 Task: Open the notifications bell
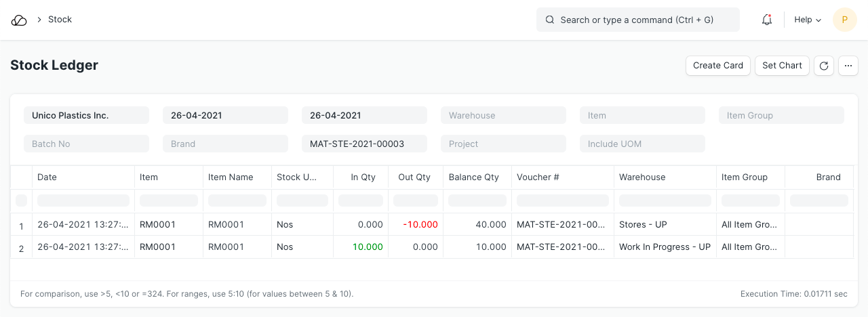[x=767, y=20]
